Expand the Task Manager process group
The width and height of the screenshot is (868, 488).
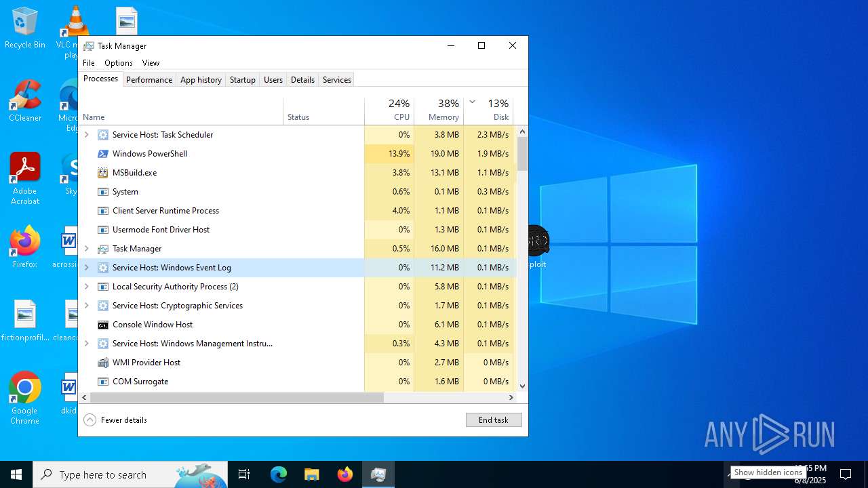[86, 249]
